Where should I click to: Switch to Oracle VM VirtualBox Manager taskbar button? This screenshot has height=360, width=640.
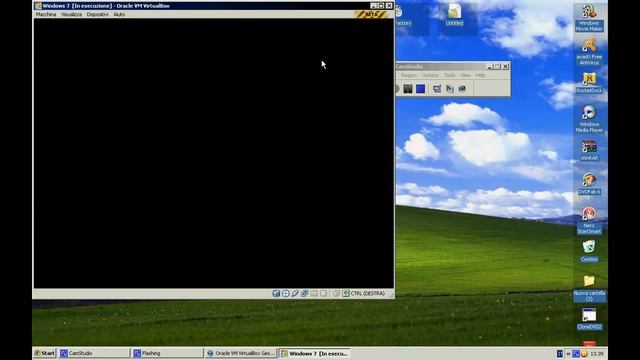(240, 353)
